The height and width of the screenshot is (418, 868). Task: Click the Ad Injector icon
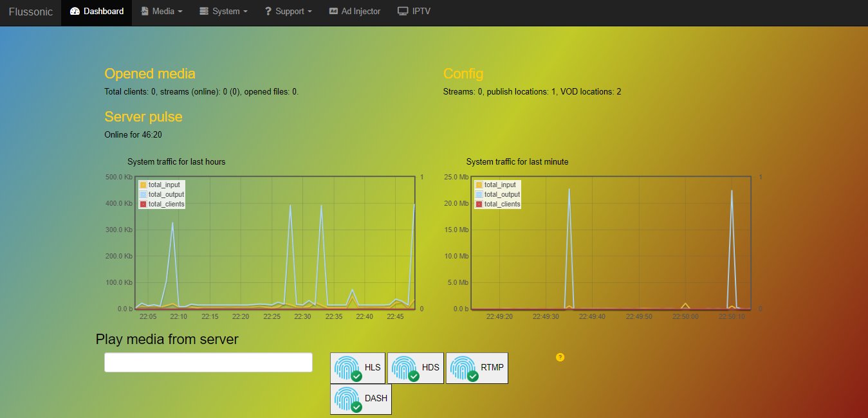point(333,12)
